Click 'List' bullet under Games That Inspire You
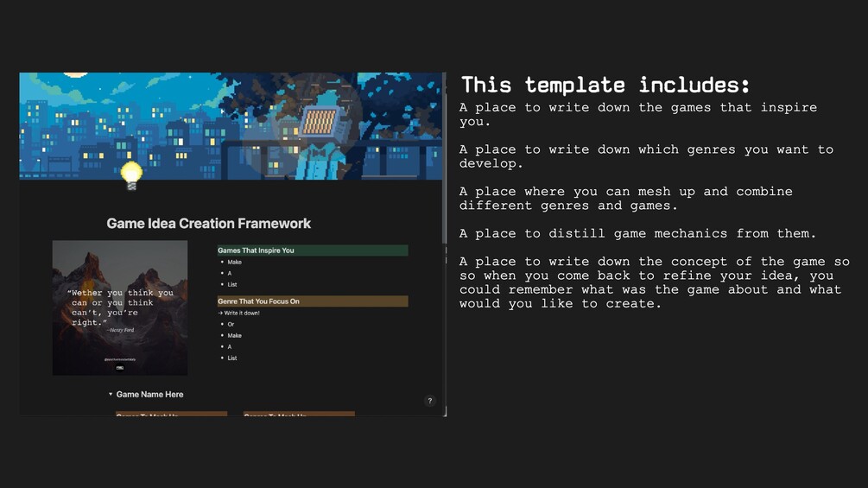868x488 pixels. (232, 284)
